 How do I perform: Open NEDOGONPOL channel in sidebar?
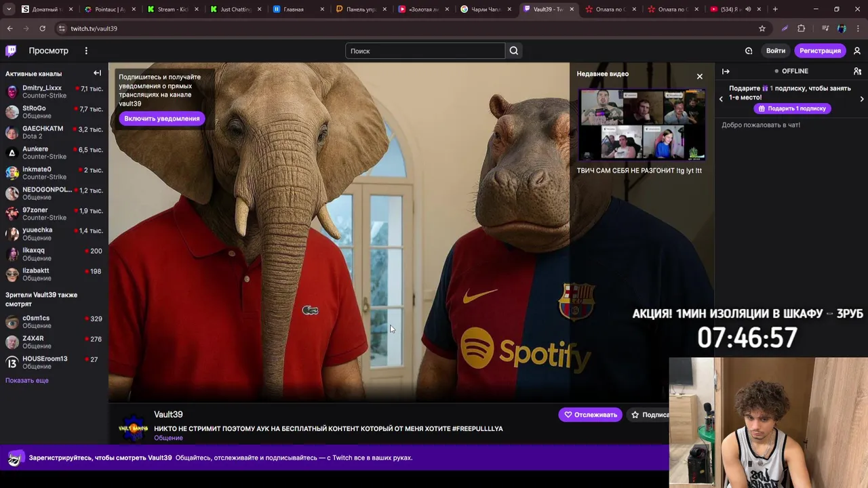pyautogui.click(x=54, y=193)
